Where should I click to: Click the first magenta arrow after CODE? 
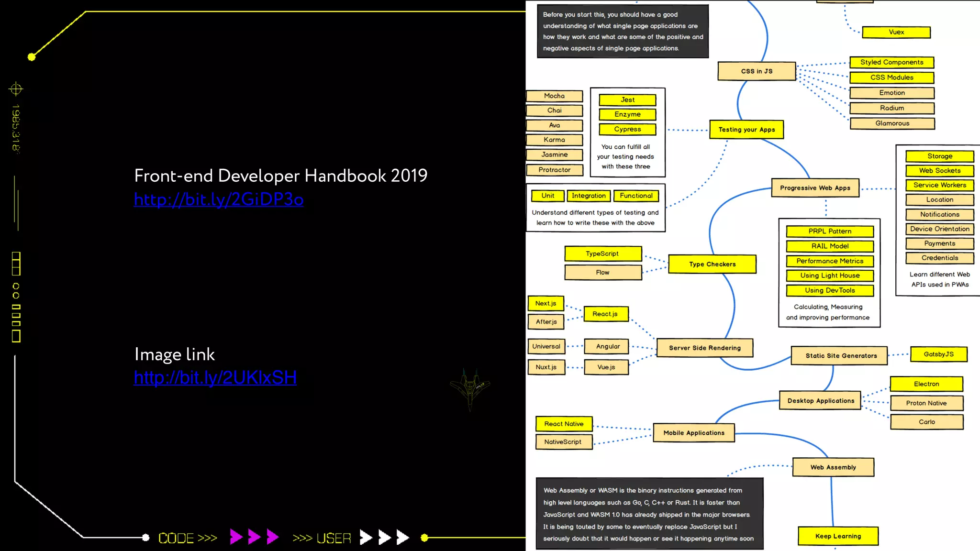pyautogui.click(x=236, y=537)
